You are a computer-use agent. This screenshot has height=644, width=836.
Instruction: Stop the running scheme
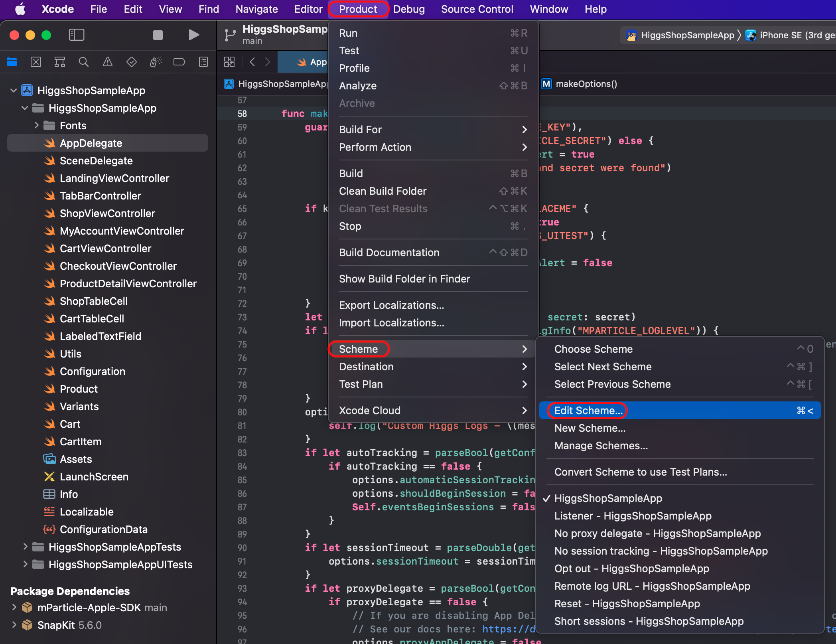coord(158,35)
